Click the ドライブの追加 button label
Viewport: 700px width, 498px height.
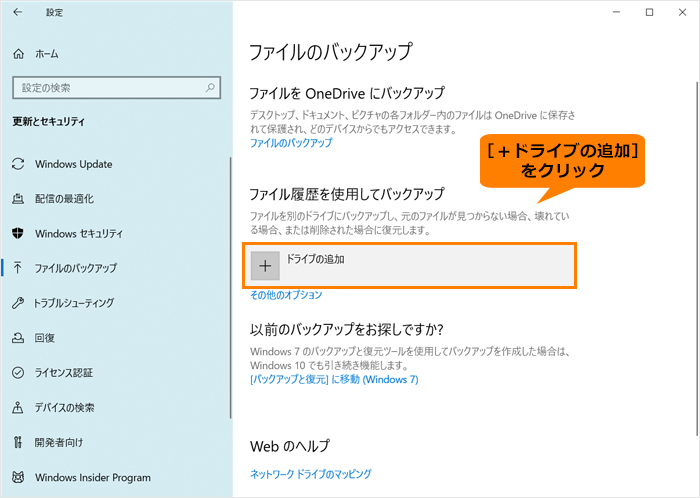[315, 259]
